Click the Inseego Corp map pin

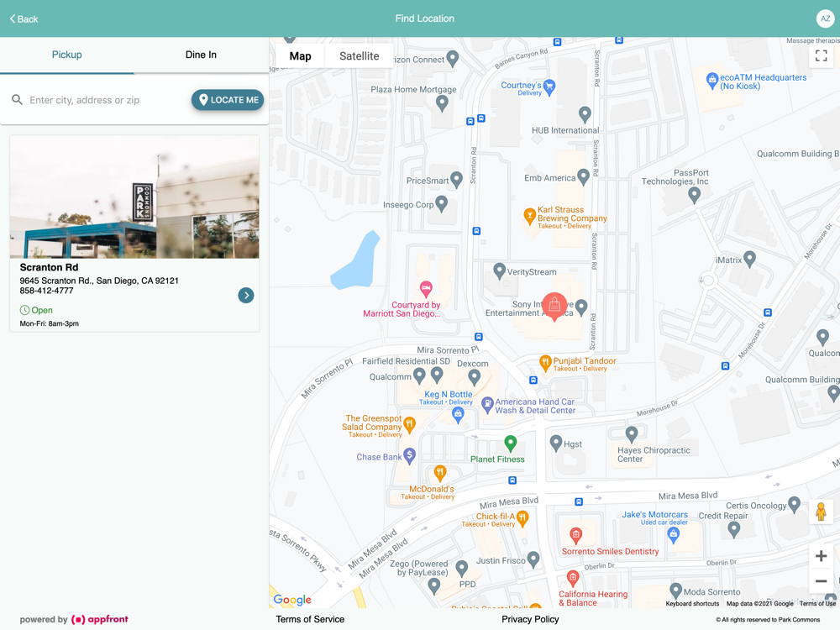(x=442, y=203)
